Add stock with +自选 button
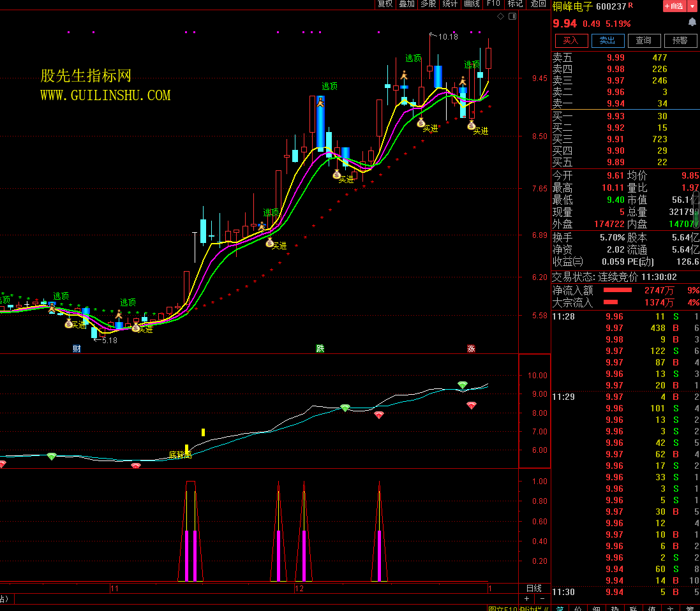Image resolution: width=700 pixels, height=611 pixels. (674, 6)
